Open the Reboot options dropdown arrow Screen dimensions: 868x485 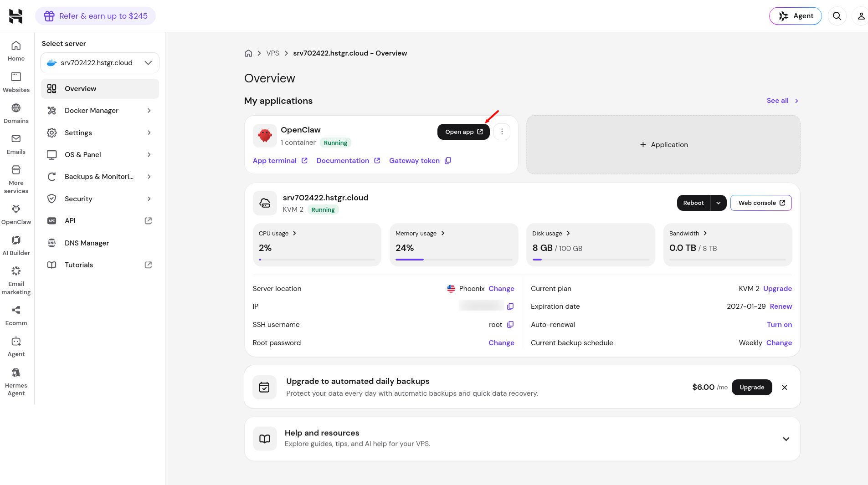[x=719, y=203]
